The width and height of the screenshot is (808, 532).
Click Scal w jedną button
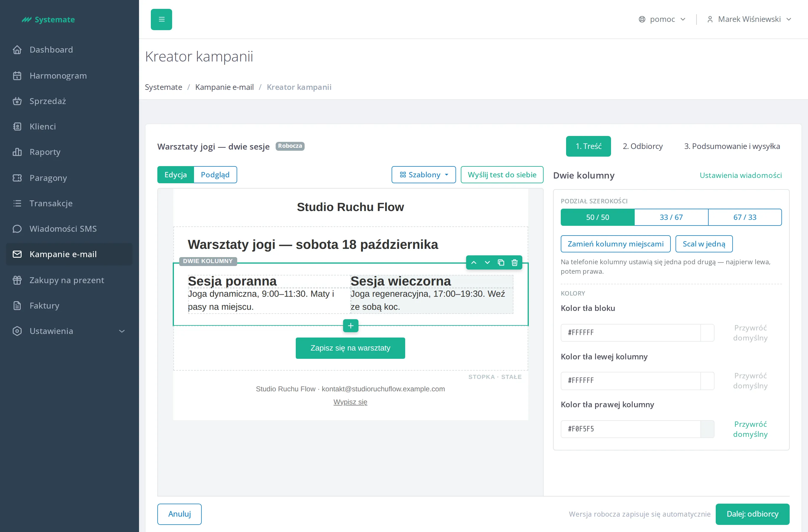click(704, 244)
